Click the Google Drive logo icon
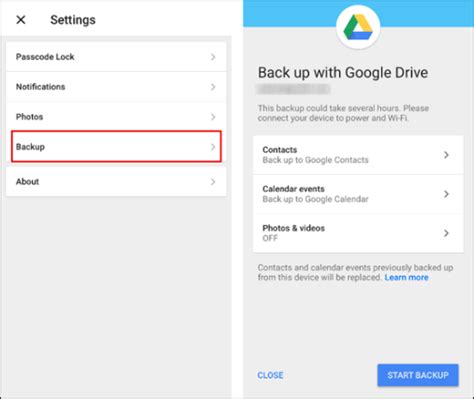 (358, 27)
